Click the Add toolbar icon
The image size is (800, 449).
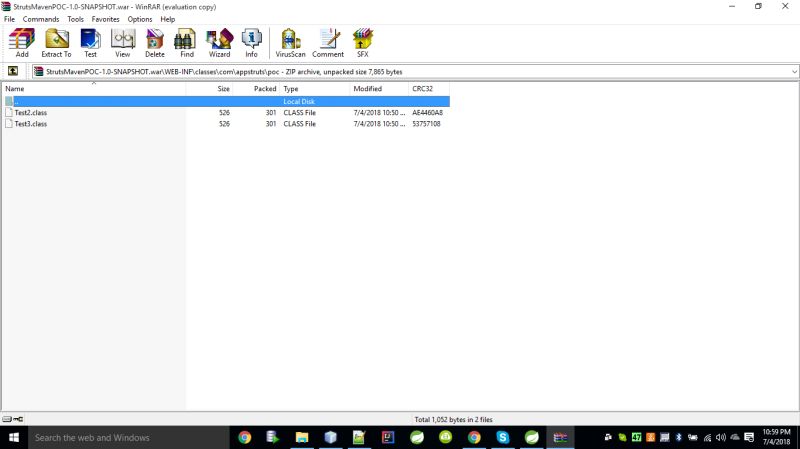(22, 43)
